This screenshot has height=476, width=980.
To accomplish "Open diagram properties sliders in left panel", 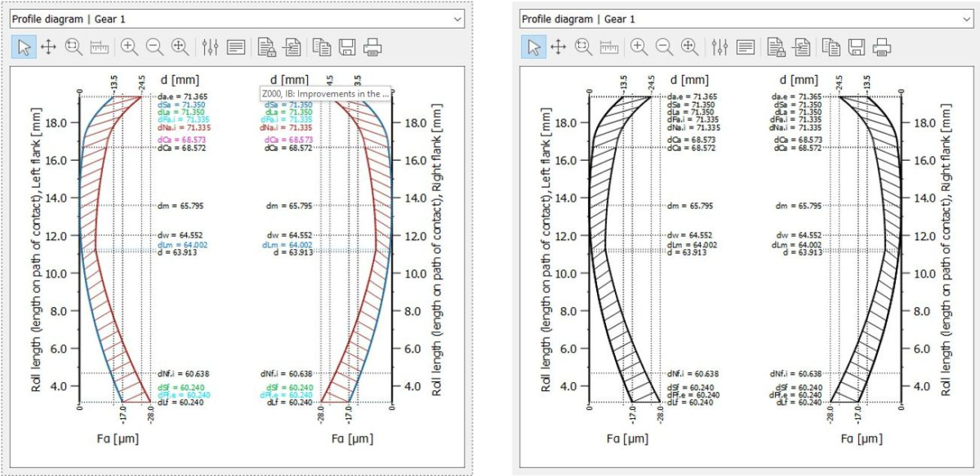I will [210, 47].
